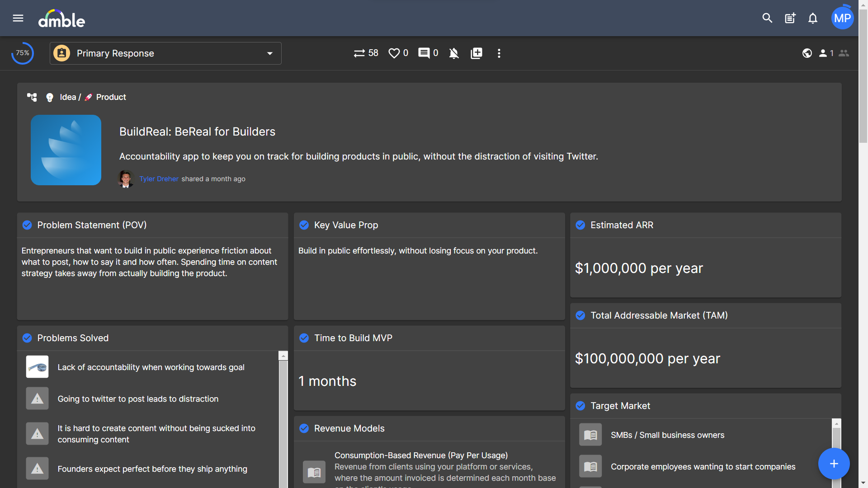Click the Idea breadcrumb item

coord(67,97)
